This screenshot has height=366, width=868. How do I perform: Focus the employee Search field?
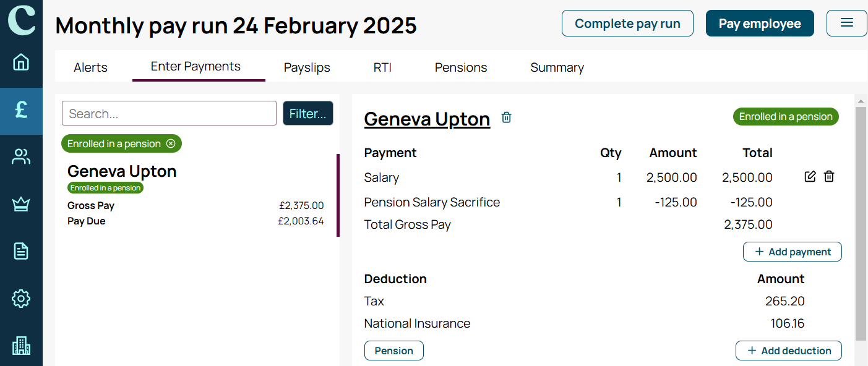click(x=169, y=114)
